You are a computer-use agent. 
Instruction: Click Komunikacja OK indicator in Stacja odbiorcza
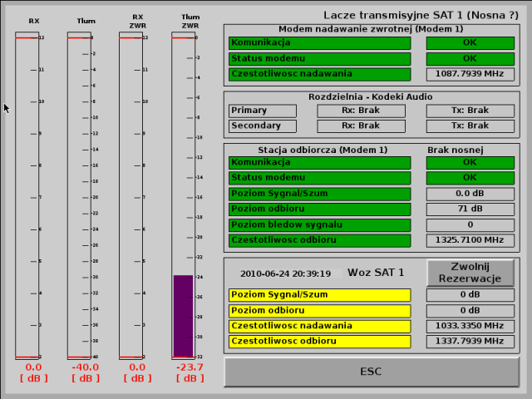tap(470, 163)
